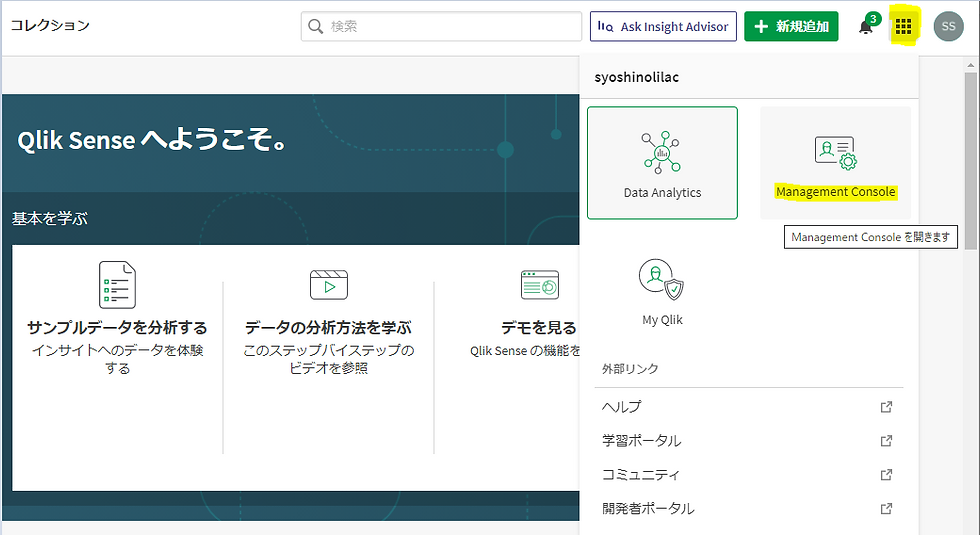Open the notifications bell
This screenshot has height=535, width=980.
coord(866,28)
